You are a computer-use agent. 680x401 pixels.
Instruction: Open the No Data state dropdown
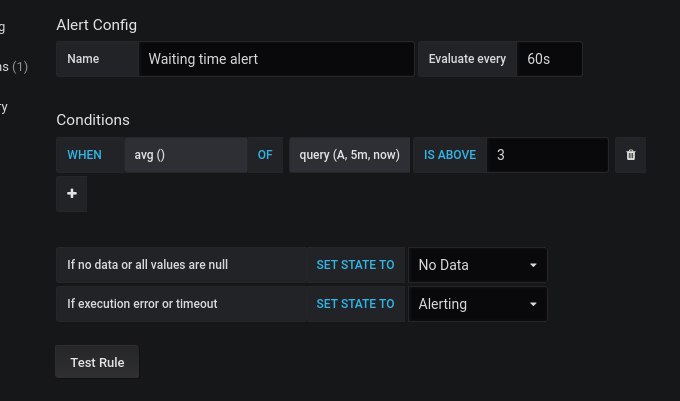[477, 265]
